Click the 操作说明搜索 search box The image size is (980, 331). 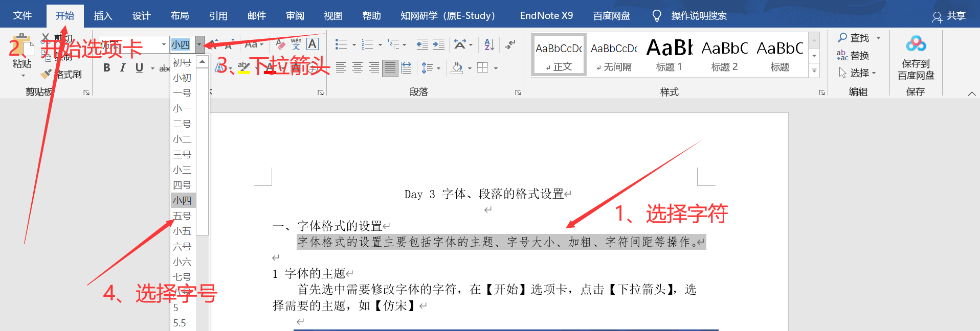(699, 16)
